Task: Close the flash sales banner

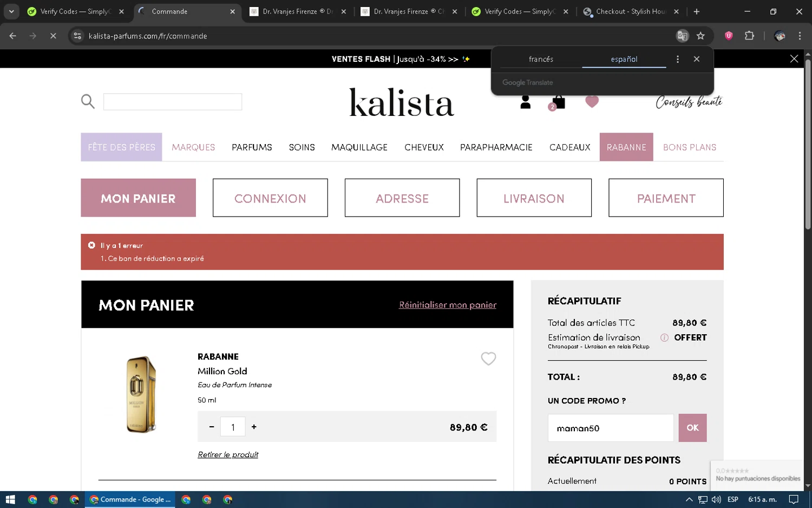Action: pos(794,58)
